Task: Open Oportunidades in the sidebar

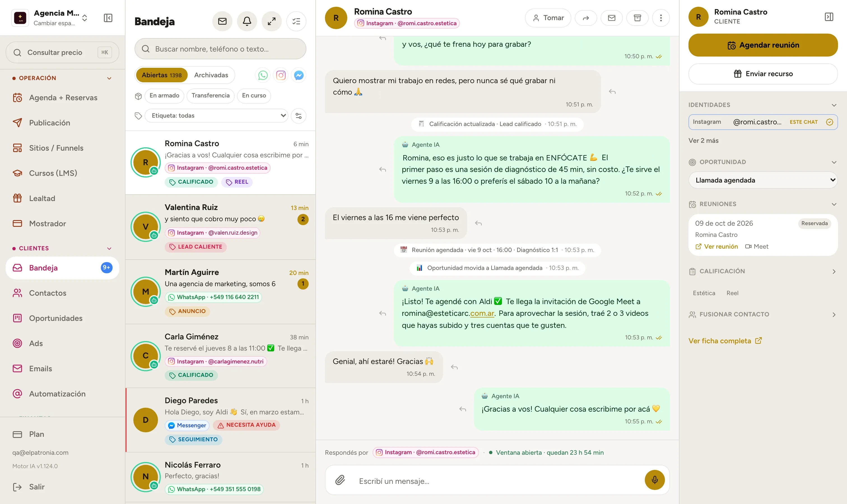Action: pyautogui.click(x=62, y=318)
